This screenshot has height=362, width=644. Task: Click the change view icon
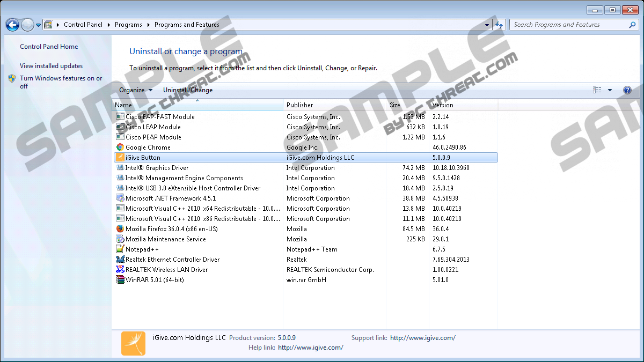pyautogui.click(x=597, y=90)
